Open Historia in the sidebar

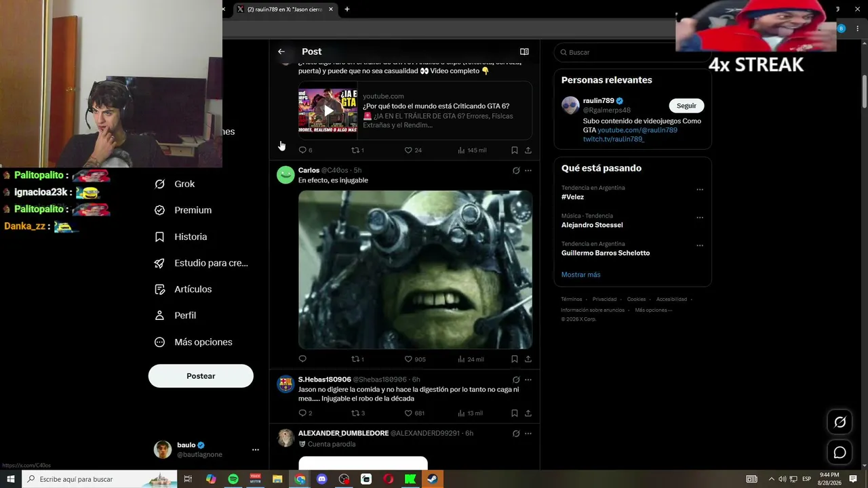coord(181,237)
